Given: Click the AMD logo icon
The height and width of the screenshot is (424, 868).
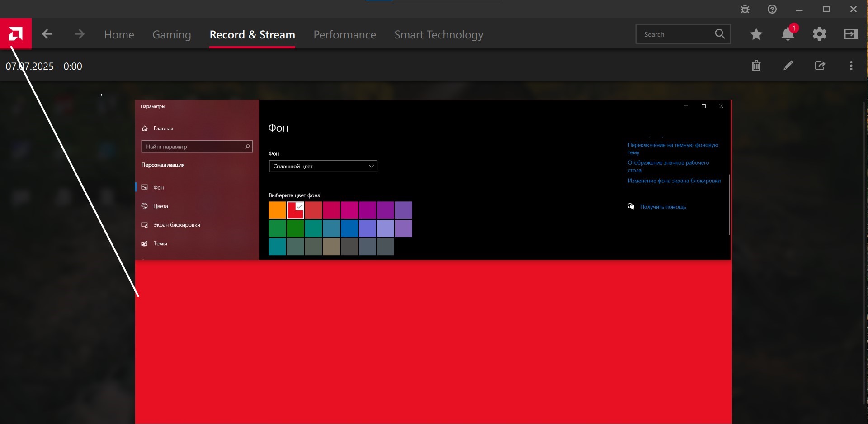Looking at the screenshot, I should coord(16,33).
